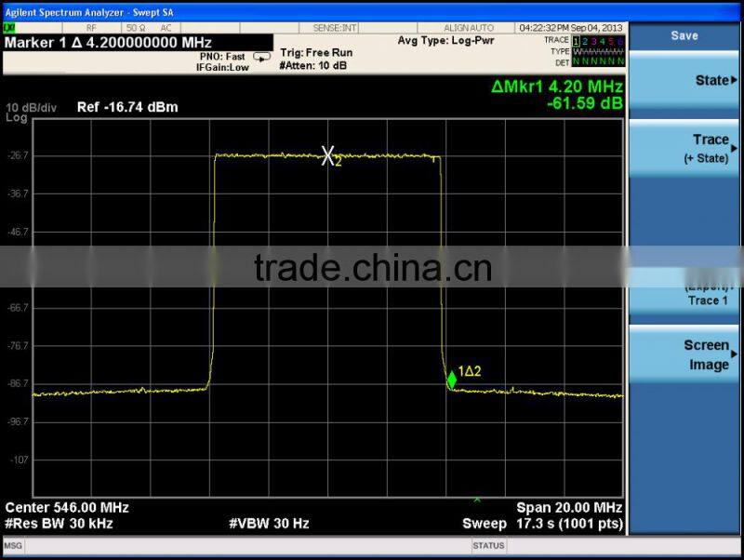Screen dimensions: 744x560
Task: Open the #Atten: 10 dB attenuation setting
Action: tap(314, 65)
